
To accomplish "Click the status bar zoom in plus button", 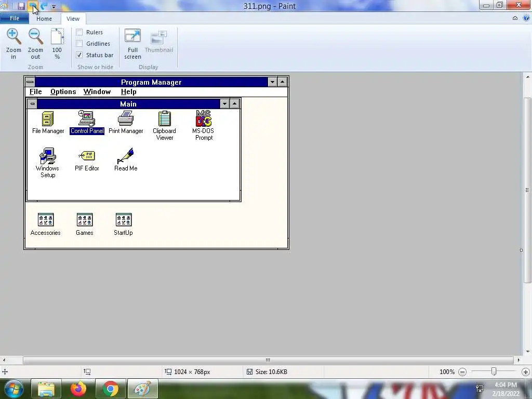I will [x=526, y=372].
